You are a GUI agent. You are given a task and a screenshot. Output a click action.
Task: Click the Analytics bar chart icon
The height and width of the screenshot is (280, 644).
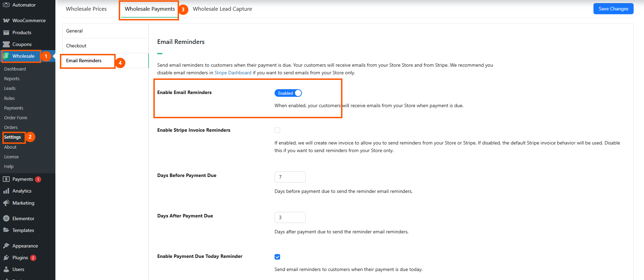click(x=6, y=191)
